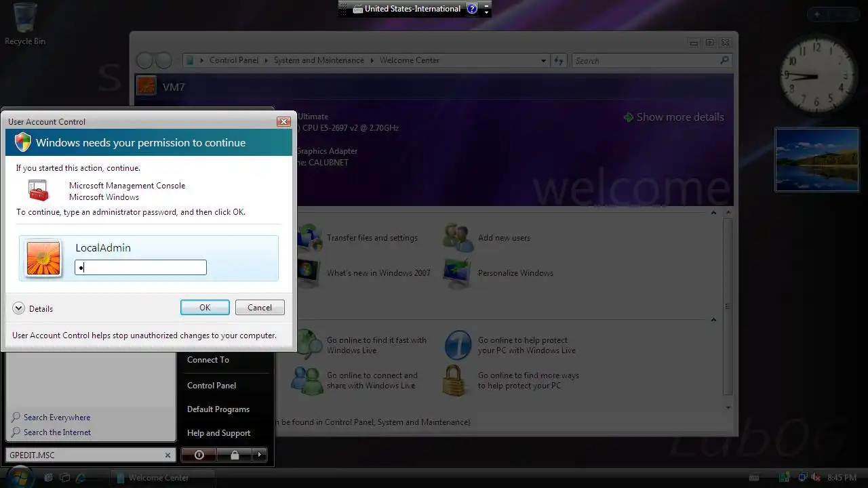
Task: Click OK in the UAC dialog
Action: coord(205,307)
